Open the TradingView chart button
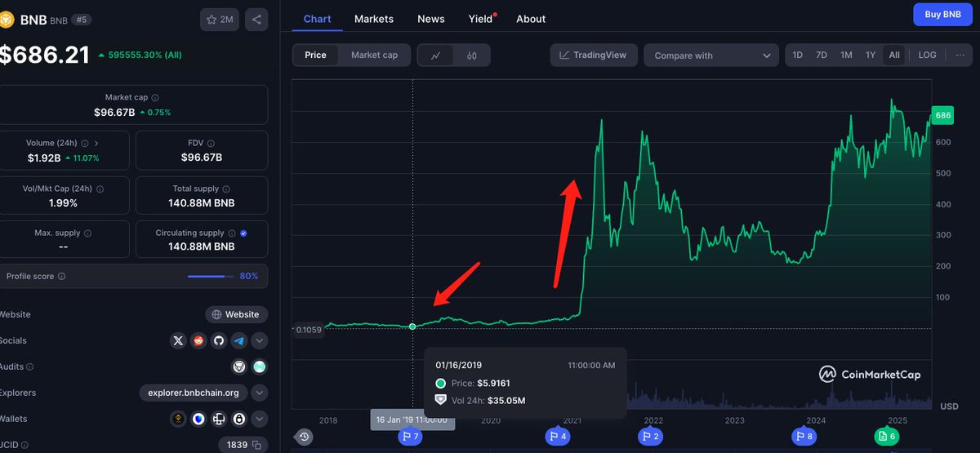Viewport: 980px width, 453px height. coord(592,56)
